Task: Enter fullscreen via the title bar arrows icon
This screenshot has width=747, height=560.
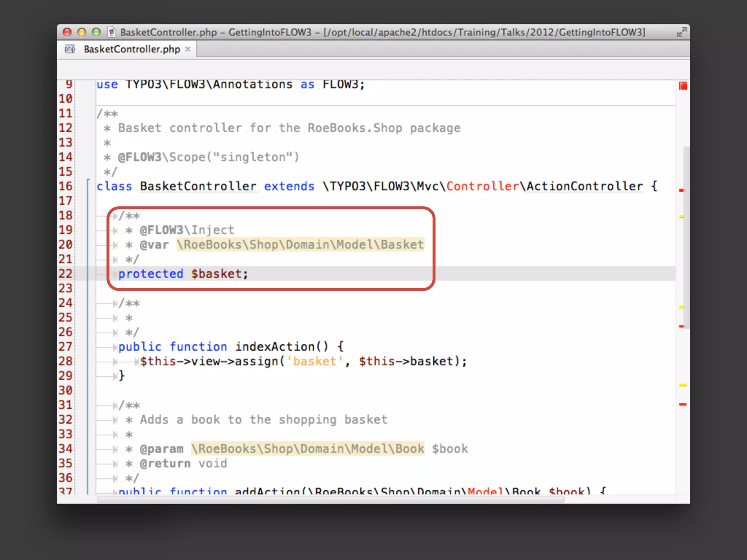Action: 681,32
